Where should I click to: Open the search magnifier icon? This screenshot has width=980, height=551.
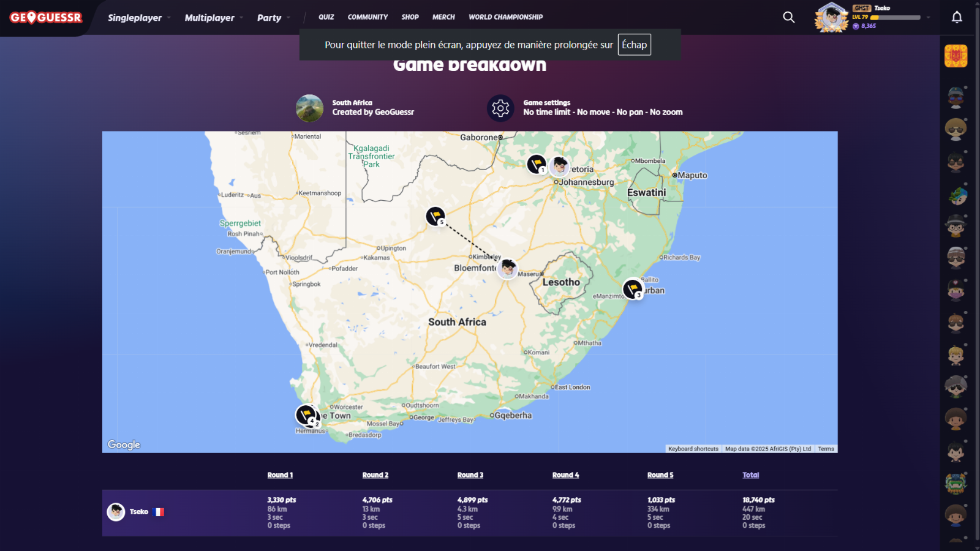pyautogui.click(x=788, y=17)
